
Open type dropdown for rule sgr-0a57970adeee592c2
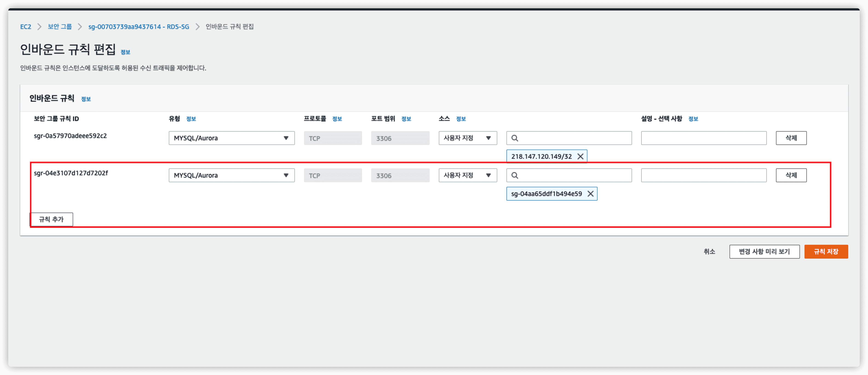pos(231,138)
